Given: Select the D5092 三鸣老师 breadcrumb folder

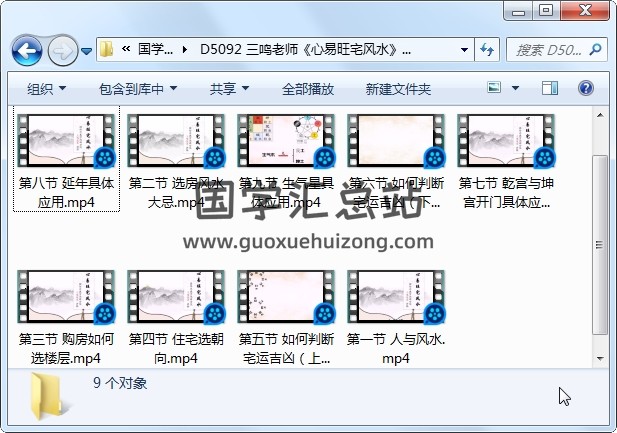Looking at the screenshot, I should pos(305,50).
